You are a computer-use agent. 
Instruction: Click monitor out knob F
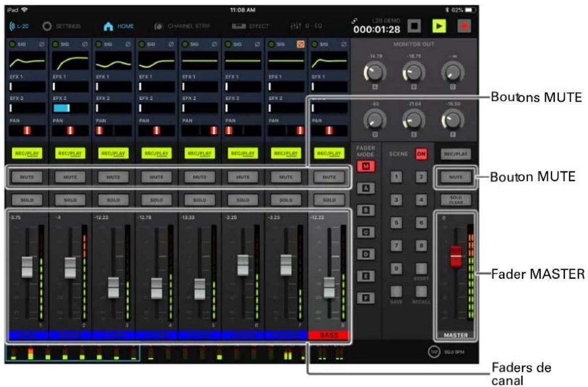[452, 120]
